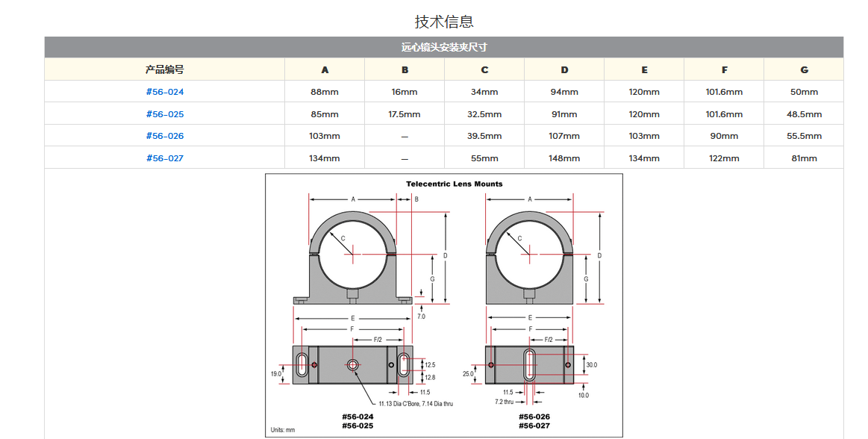
Task: Click column header B
Action: [x=405, y=69]
